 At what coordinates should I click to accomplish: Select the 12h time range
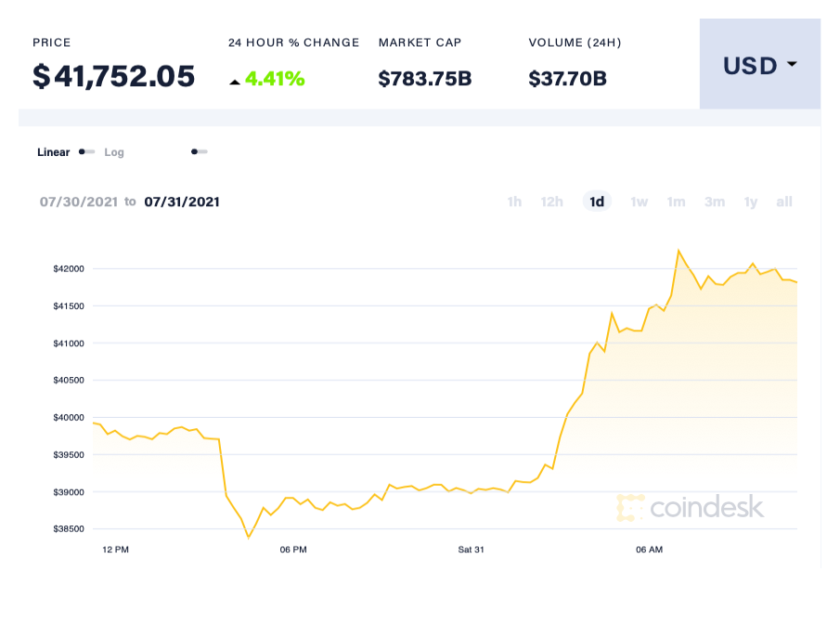pos(551,201)
